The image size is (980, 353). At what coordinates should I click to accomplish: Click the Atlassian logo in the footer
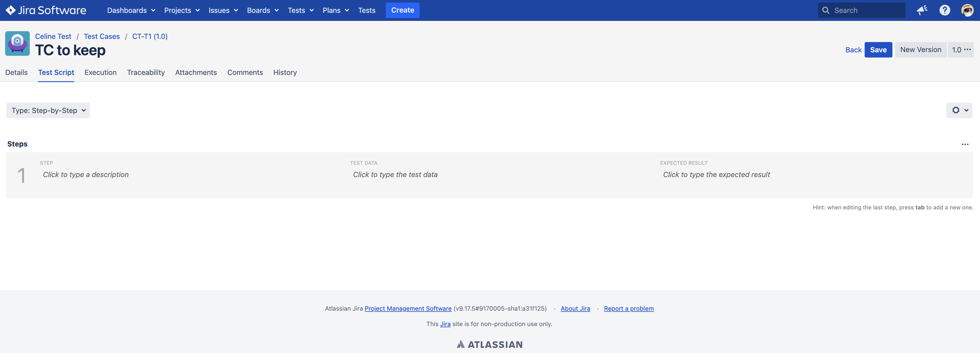pos(490,344)
